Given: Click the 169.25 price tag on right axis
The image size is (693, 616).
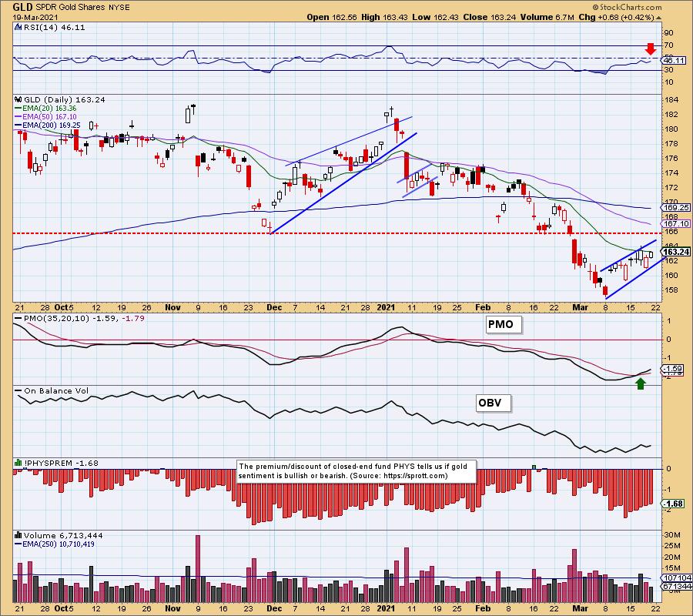Looking at the screenshot, I should 676,207.
